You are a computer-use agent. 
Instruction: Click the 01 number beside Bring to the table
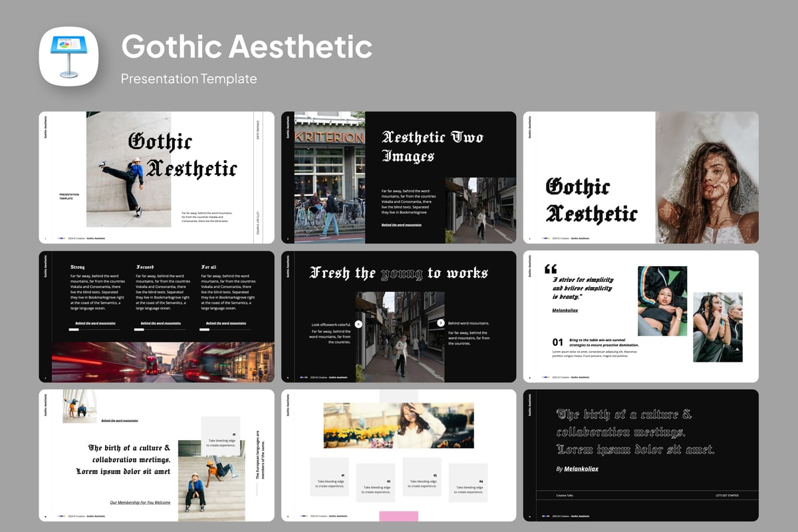(558, 342)
